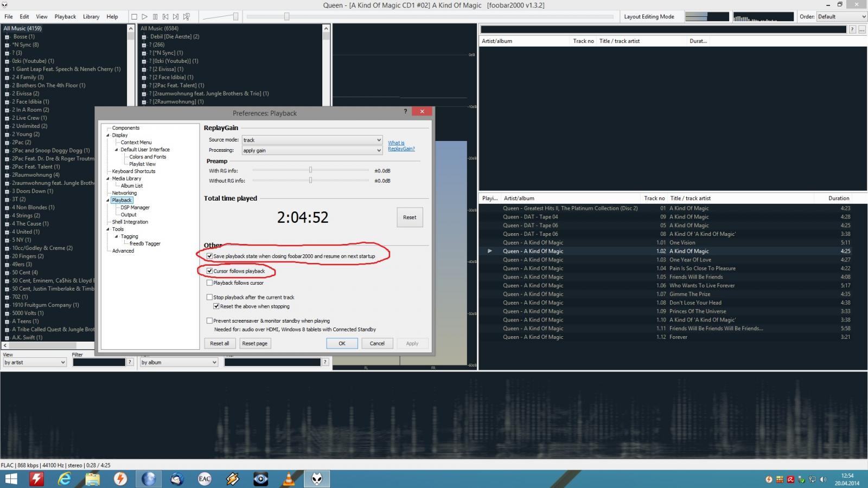Click the Stop playback toolbar button

[x=134, y=17]
